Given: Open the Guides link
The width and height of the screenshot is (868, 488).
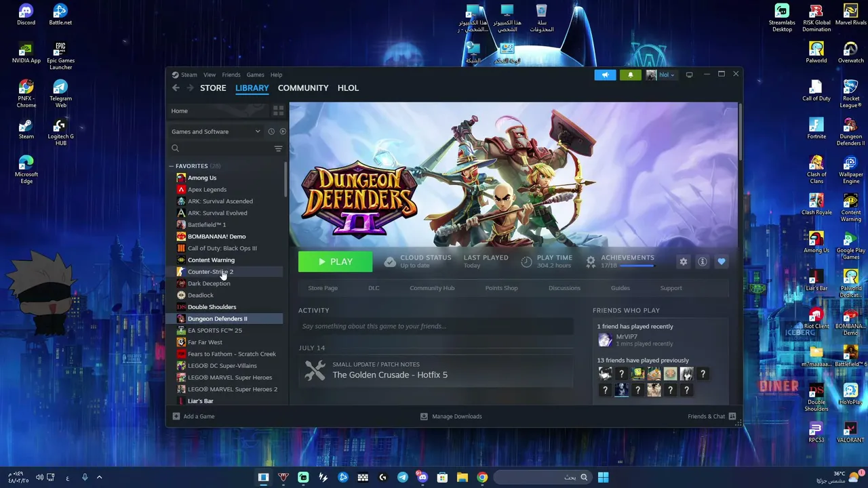Looking at the screenshot, I should click(620, 288).
